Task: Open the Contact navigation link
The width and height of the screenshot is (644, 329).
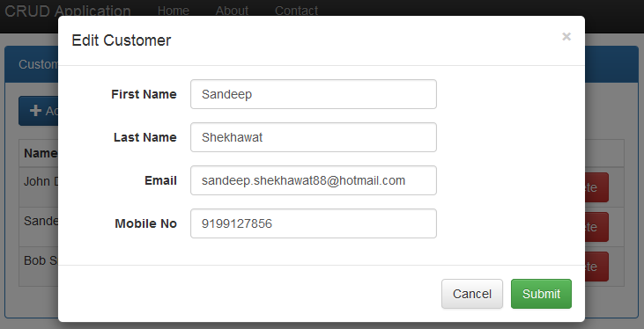Action: click(x=296, y=11)
